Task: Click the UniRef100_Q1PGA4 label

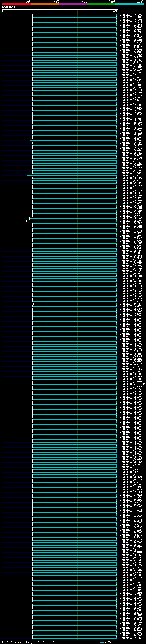Action: click(x=131, y=226)
